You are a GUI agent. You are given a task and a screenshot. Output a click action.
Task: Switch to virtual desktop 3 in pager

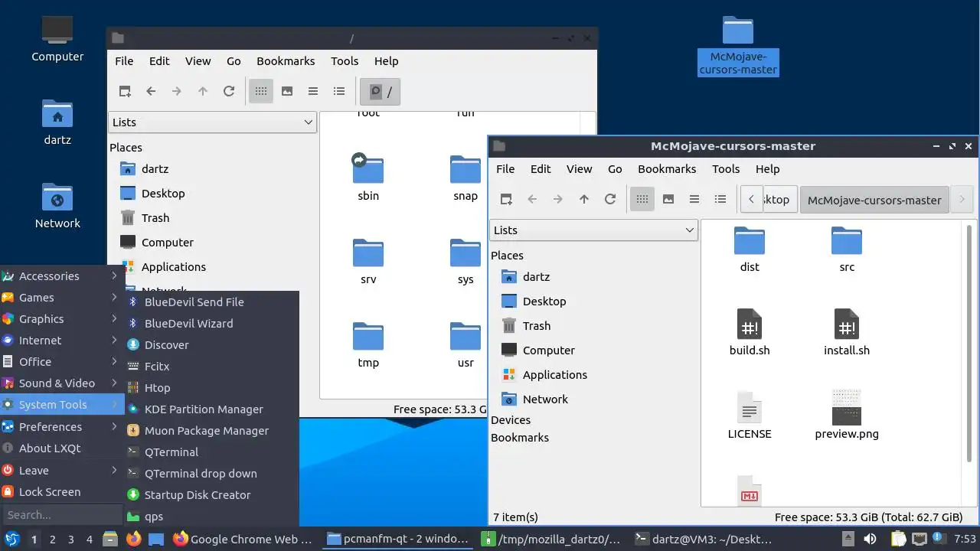coord(71,539)
